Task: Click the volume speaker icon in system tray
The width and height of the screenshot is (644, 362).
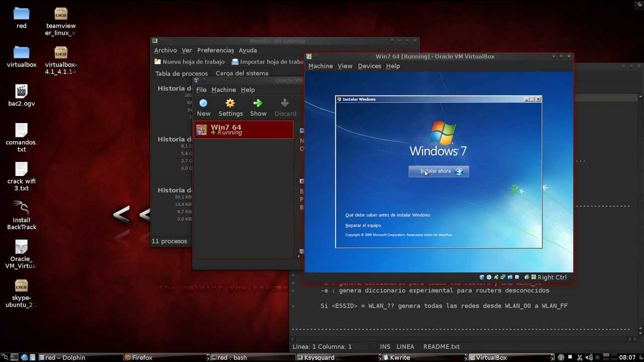Action: tap(589, 357)
